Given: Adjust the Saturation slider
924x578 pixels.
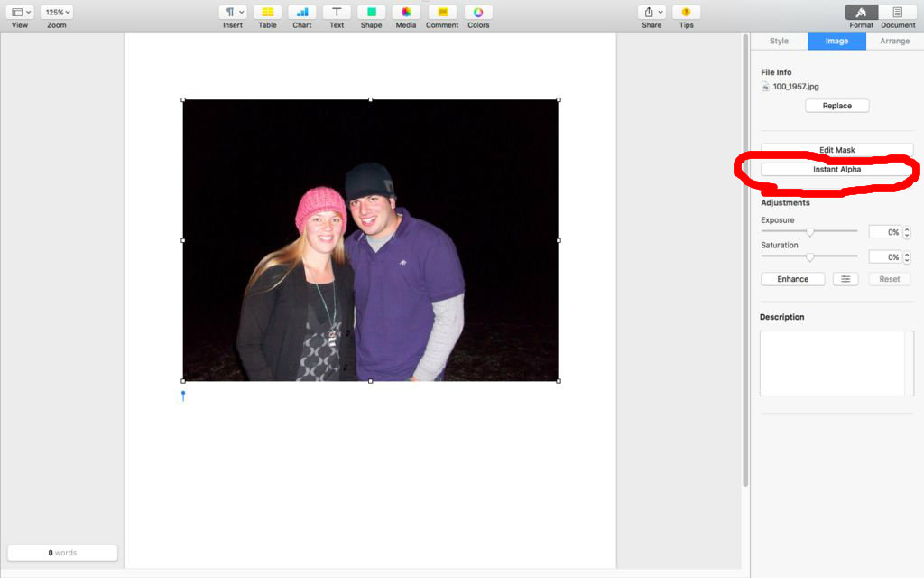Looking at the screenshot, I should 809,256.
